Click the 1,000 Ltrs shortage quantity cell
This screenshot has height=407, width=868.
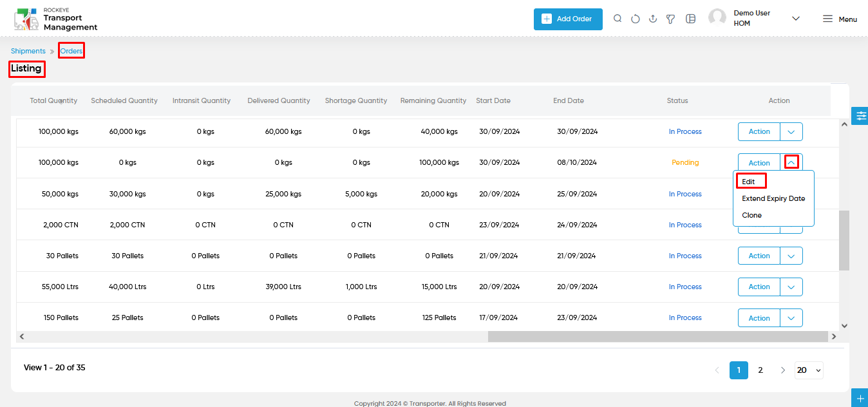pos(361,287)
